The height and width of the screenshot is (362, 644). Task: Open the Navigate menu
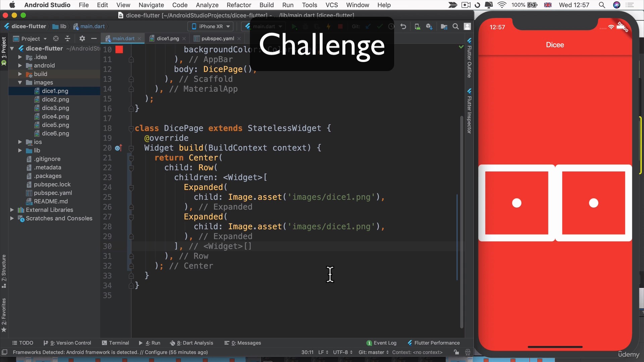(x=151, y=5)
